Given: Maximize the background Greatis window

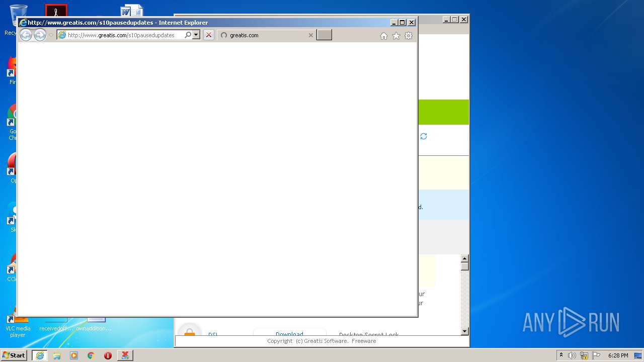Looking at the screenshot, I should coord(455,20).
